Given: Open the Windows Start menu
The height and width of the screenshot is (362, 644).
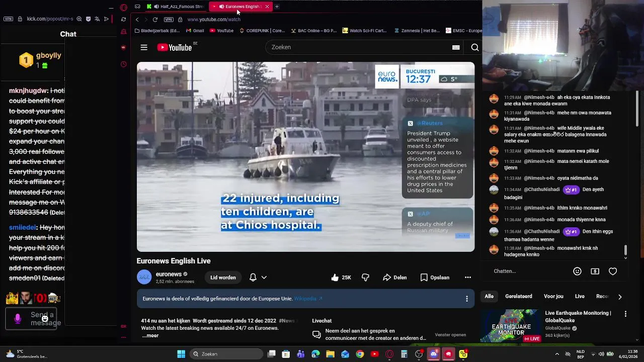Looking at the screenshot, I should click(x=181, y=354).
